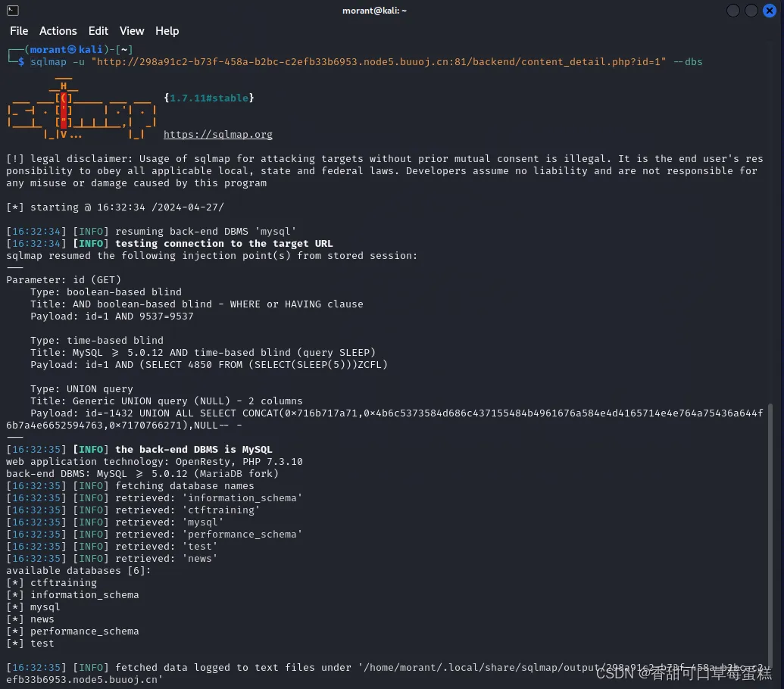Screen dimensions: 784x689
Task: Click the 1.7.11#stable version text
Action: click(209, 98)
